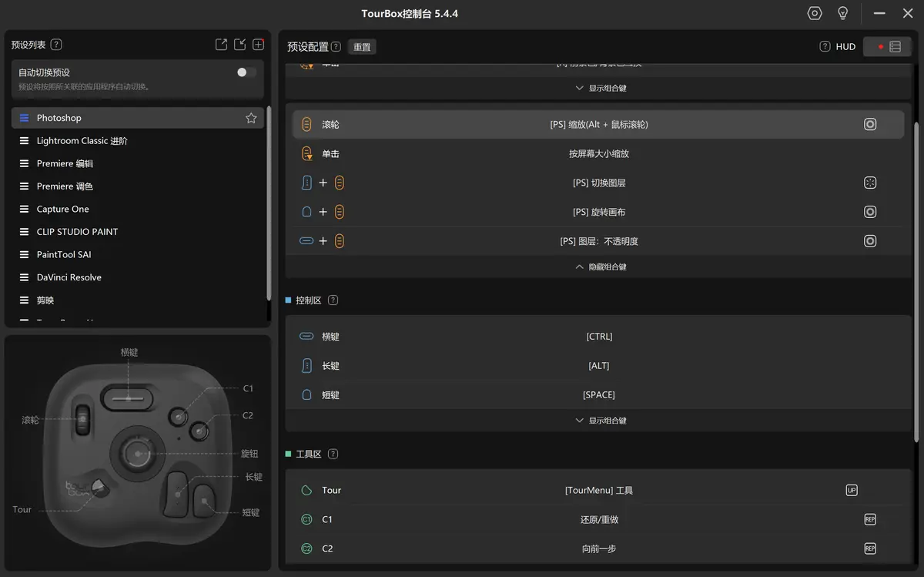Collapse combos with 隐藏组合键
This screenshot has width=924, height=577.
tap(601, 267)
